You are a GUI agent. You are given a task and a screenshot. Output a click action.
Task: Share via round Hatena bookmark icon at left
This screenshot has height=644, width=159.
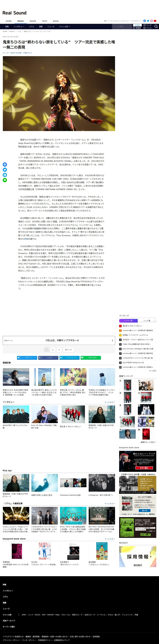5,175
